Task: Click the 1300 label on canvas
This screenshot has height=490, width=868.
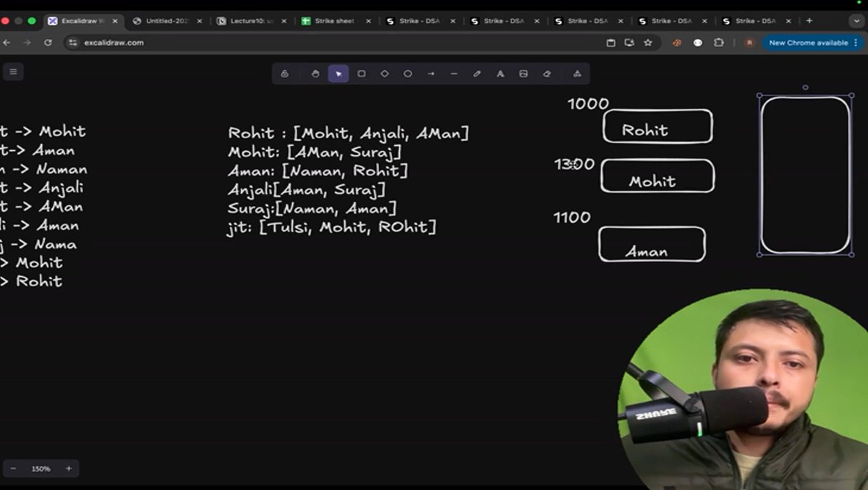Action: click(x=574, y=164)
